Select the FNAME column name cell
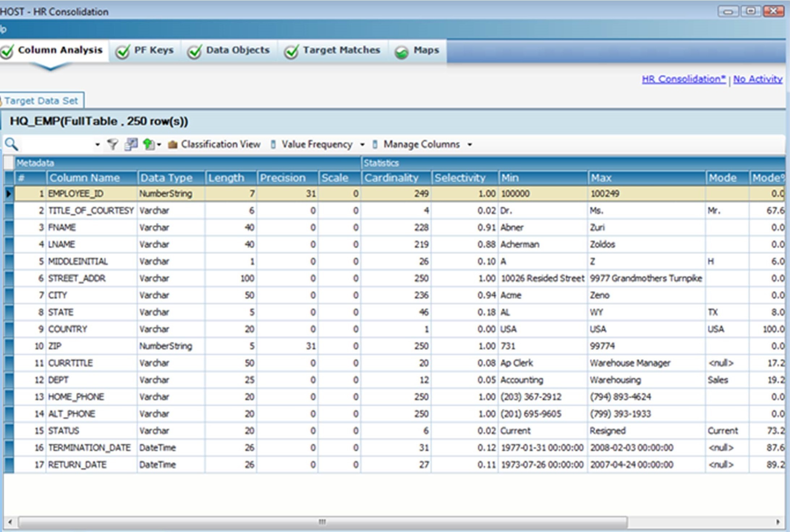Viewport: 790px width, 532px height. point(92,227)
